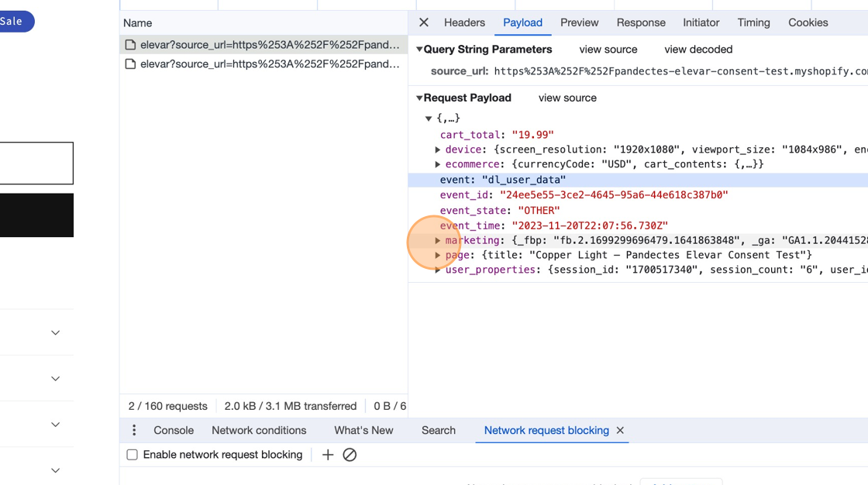This screenshot has height=485, width=868.
Task: Select the second elevar request row
Action: (263, 64)
